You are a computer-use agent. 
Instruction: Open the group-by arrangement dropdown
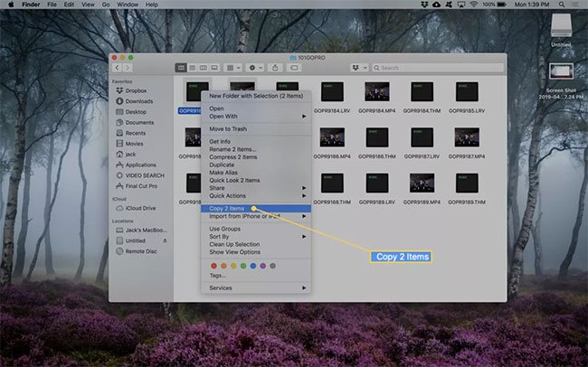tap(232, 68)
